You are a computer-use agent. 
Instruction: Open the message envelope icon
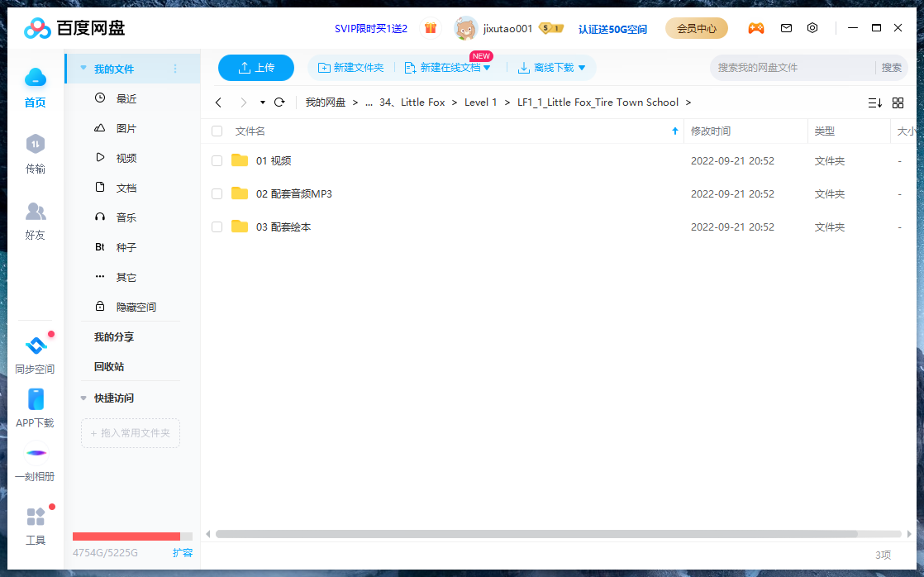point(786,27)
